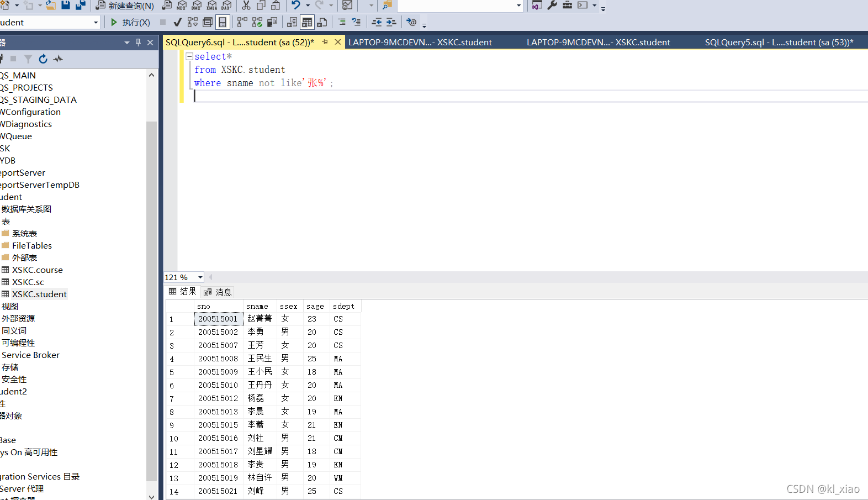Viewport: 868px width, 500px height.
Task: Click the specify template parameter values icon
Action: tap(411, 22)
